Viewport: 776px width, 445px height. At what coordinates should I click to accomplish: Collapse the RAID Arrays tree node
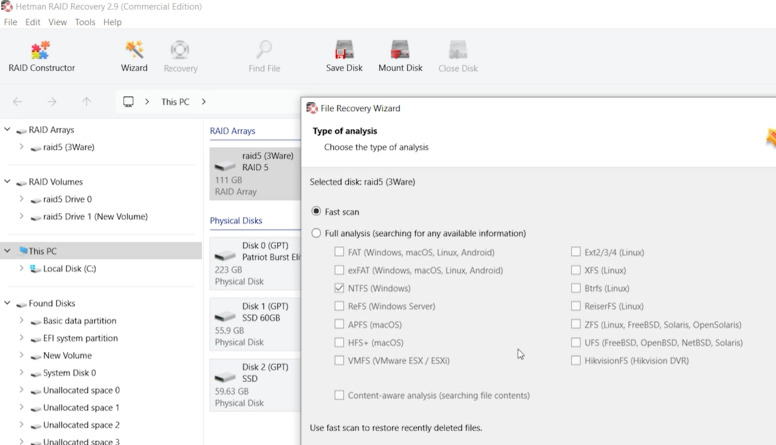(7, 129)
